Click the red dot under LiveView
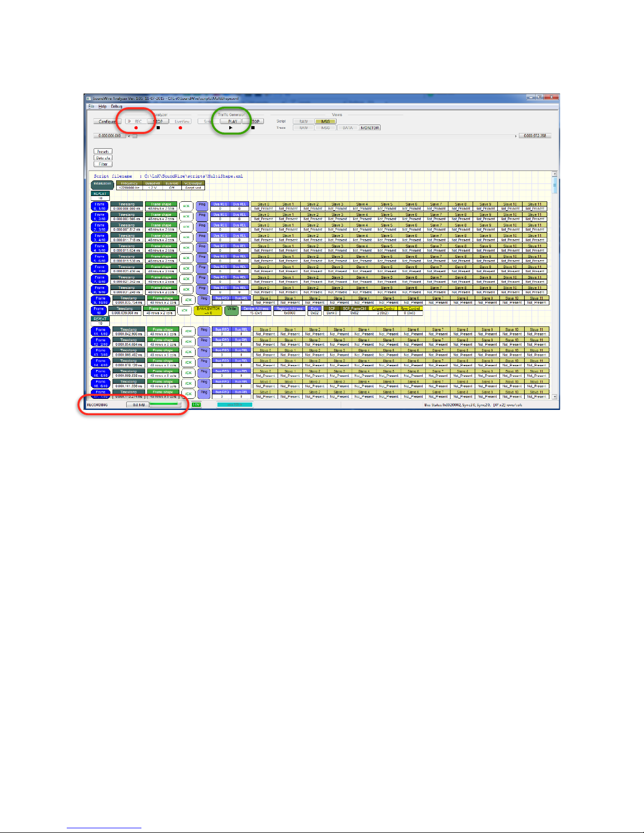644x833 pixels. tap(180, 128)
